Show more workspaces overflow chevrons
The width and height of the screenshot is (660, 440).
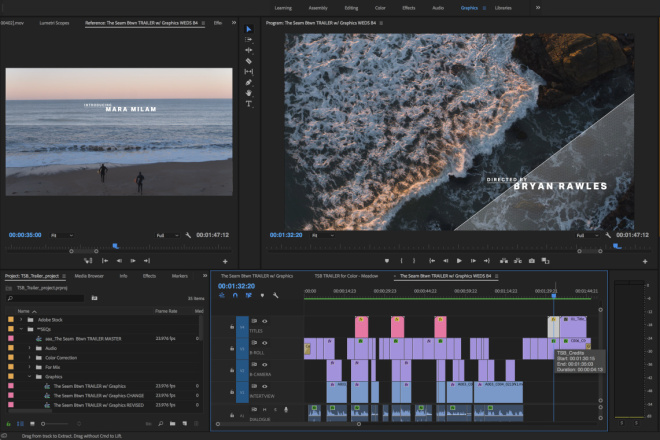point(538,8)
